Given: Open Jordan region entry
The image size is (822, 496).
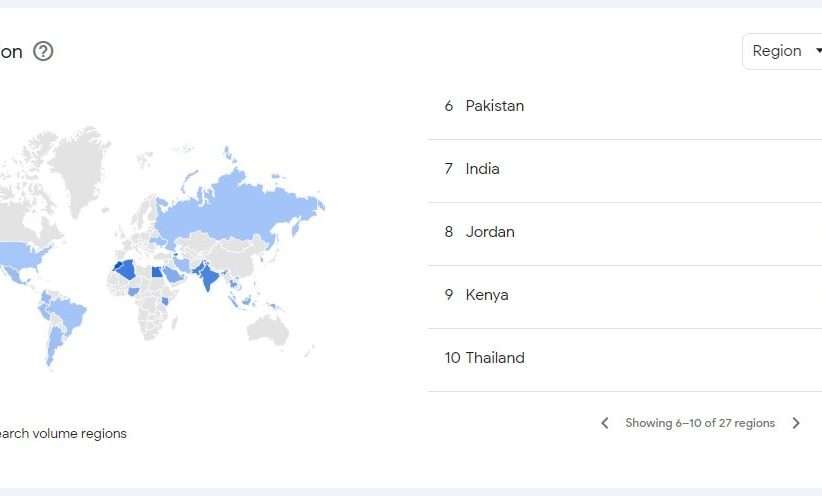Looking at the screenshot, I should coord(625,232).
